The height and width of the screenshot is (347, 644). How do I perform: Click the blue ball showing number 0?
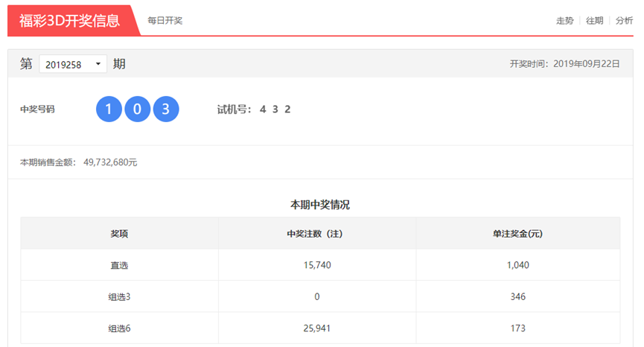[137, 109]
